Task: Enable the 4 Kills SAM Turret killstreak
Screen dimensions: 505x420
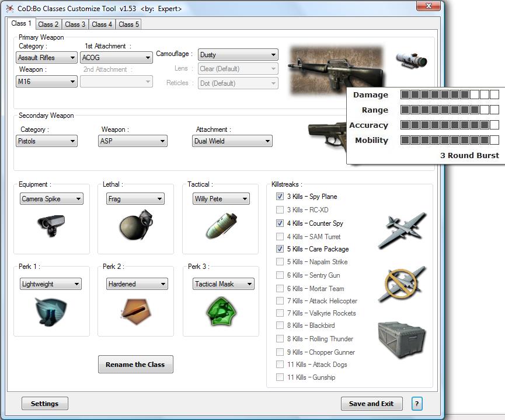Action: 280,237
